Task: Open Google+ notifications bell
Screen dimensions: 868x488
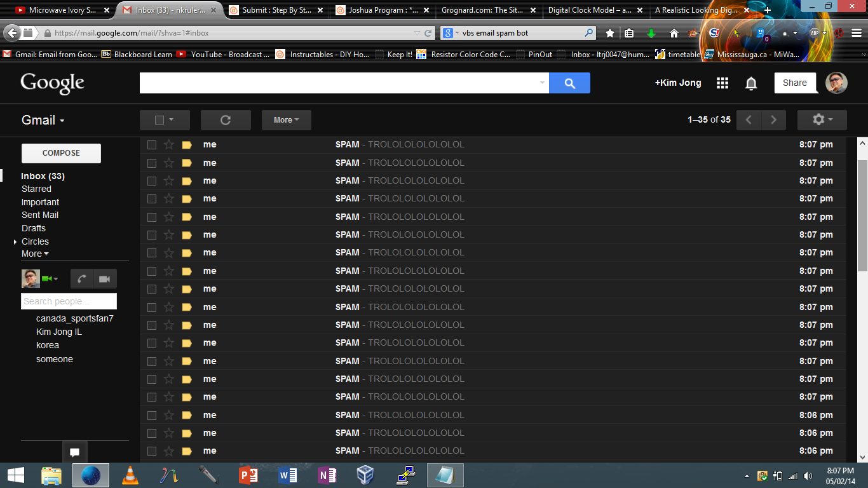Action: tap(750, 83)
